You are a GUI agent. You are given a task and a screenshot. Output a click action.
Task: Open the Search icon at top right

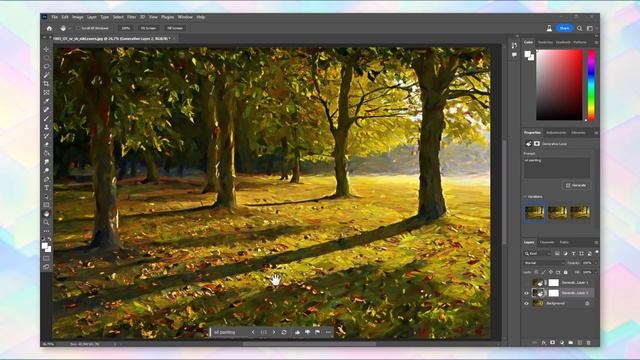pyautogui.click(x=580, y=28)
